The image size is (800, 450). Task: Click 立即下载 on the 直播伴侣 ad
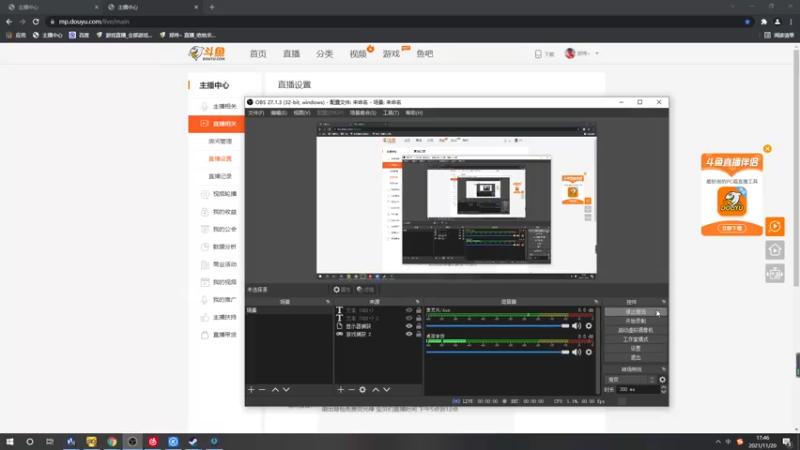732,229
